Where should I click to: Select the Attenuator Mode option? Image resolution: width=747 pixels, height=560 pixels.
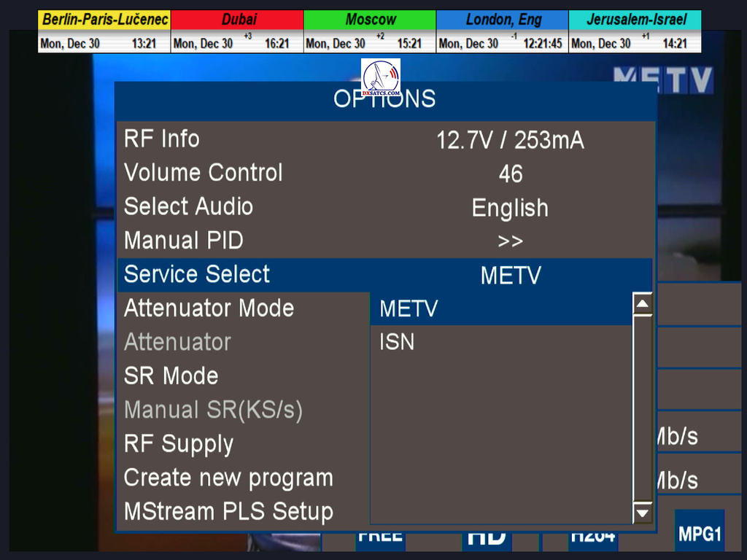(209, 308)
